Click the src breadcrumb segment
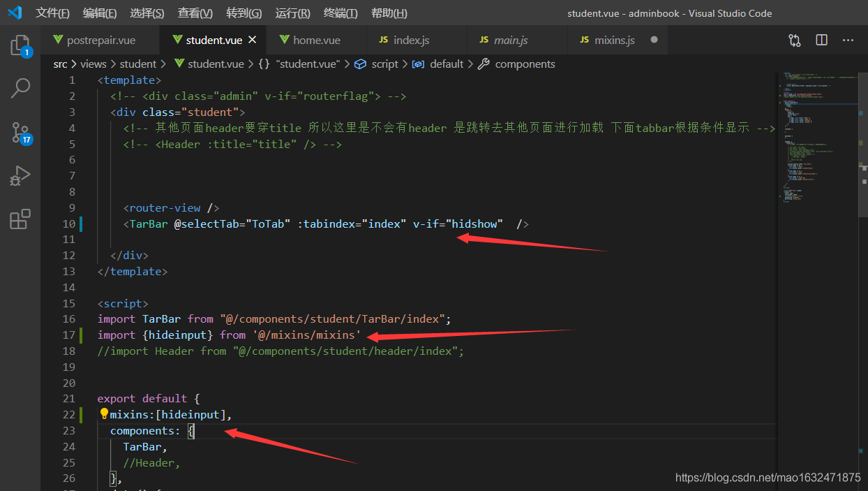The height and width of the screenshot is (491, 868). 61,64
